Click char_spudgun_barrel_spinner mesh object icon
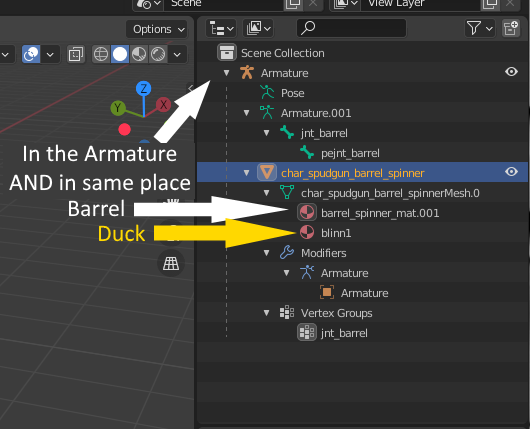This screenshot has width=530, height=429. (267, 172)
